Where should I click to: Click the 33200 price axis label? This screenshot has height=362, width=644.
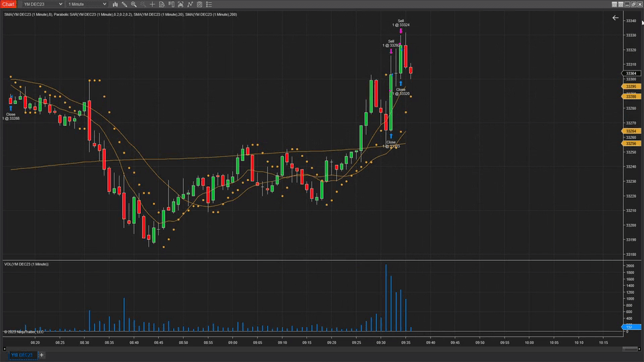(x=631, y=225)
